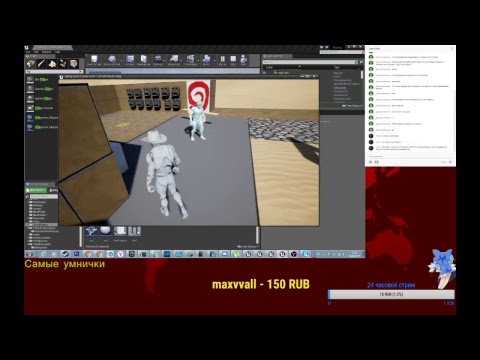480x360 pixels.
Task: Open the File menu
Action: click(28, 52)
